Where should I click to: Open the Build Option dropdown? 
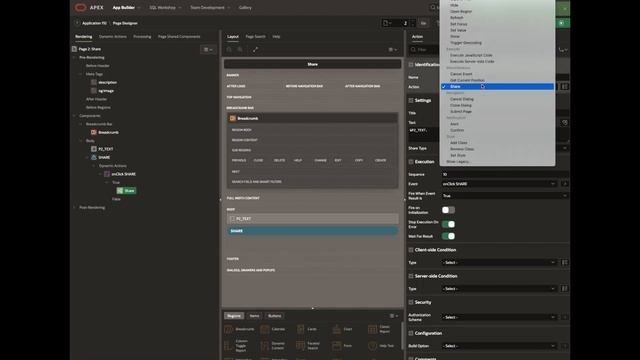click(x=499, y=346)
